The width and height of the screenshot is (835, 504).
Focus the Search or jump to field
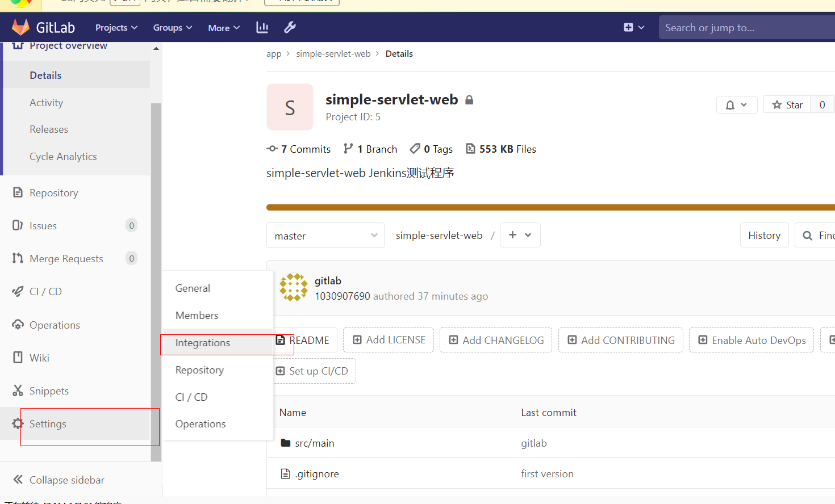747,27
